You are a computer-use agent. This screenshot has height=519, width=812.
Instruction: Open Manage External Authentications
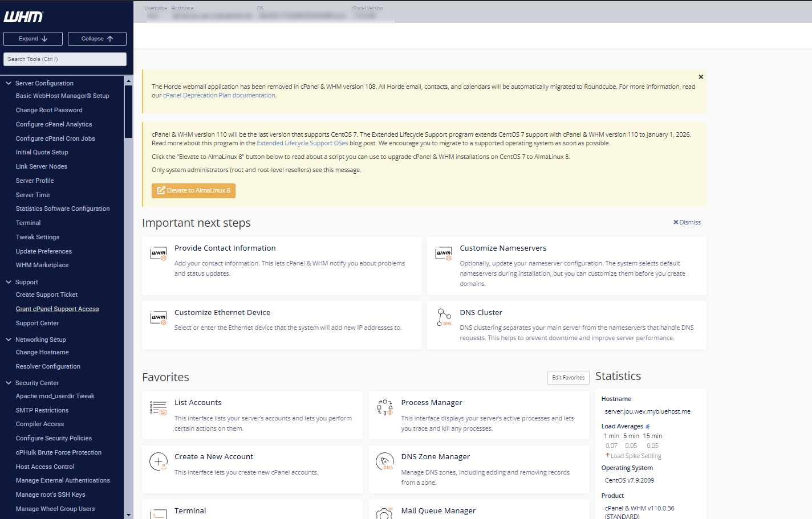click(63, 480)
